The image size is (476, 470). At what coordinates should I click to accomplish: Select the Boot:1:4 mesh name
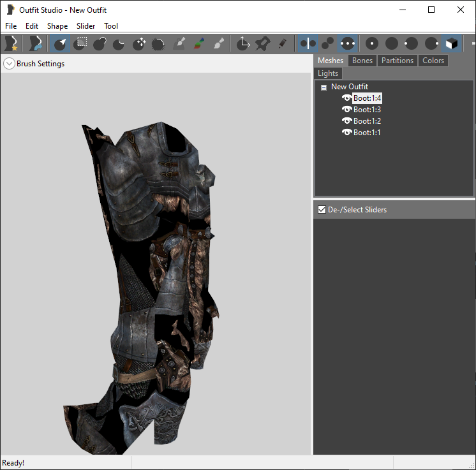point(367,98)
